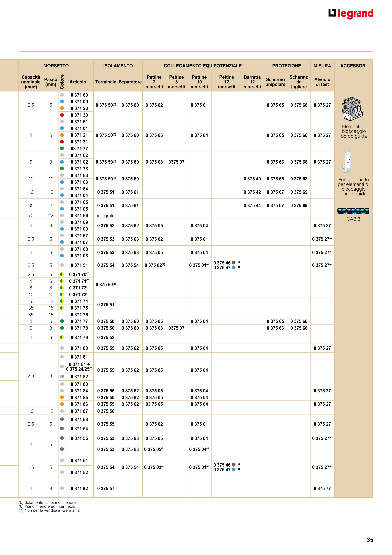Click the rail end-stop blocking element image
The height and width of the screenshot is (555, 392).
352,109
